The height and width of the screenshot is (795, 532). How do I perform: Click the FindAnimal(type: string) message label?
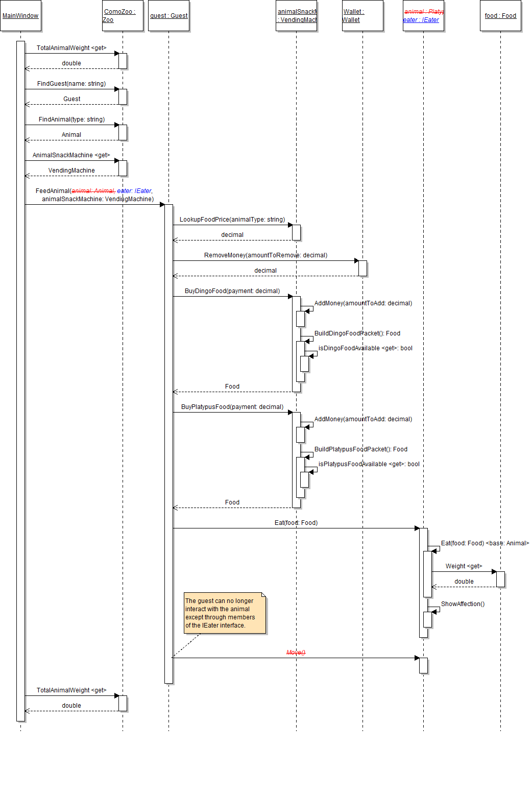tap(71, 119)
